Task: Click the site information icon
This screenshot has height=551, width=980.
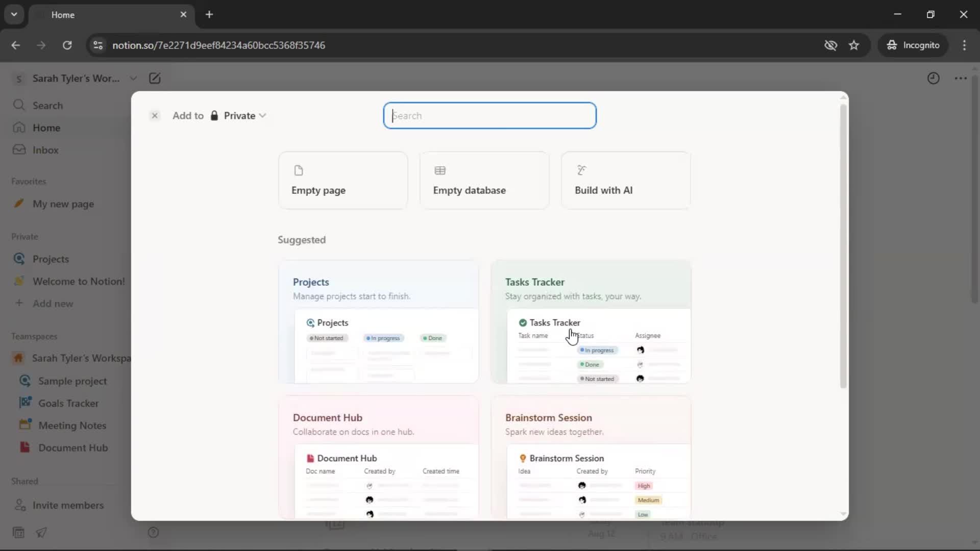Action: 97,45
